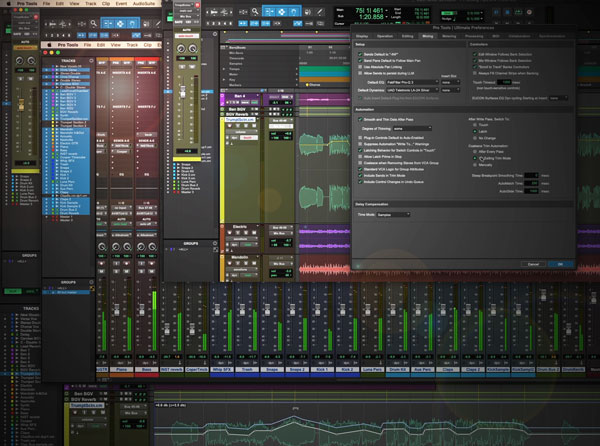Image resolution: width=600 pixels, height=446 pixels.
Task: Toggle Allow Sends to persist during LLM
Action: click(x=360, y=73)
